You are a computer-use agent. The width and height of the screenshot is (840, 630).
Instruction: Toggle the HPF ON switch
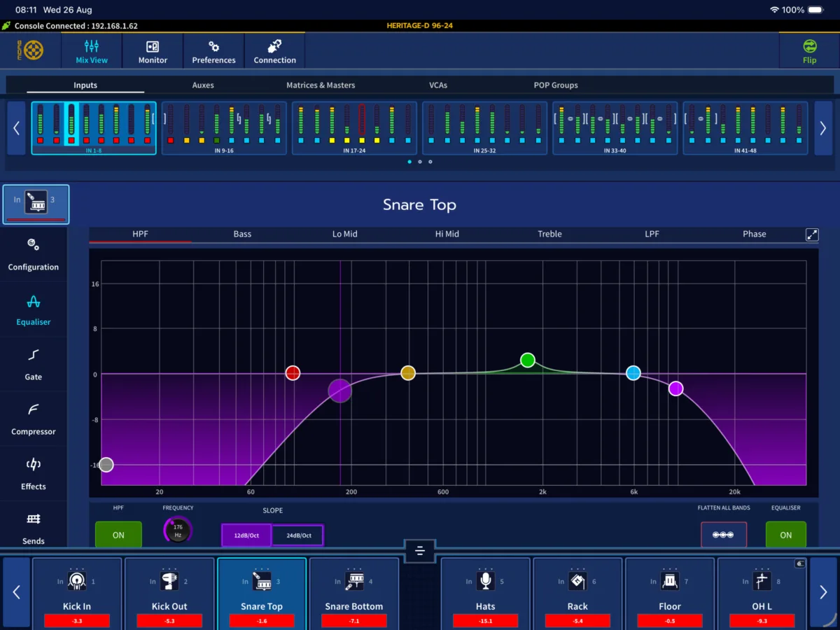point(118,535)
